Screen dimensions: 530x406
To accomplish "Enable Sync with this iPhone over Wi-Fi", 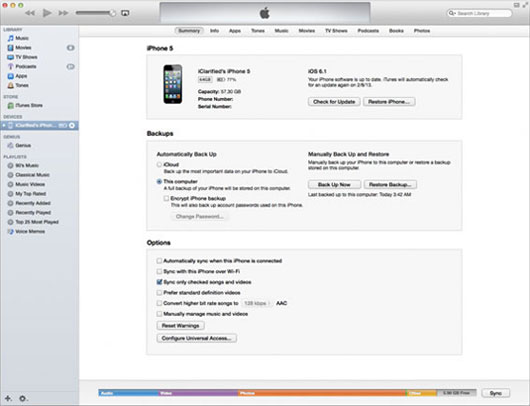I will click(159, 271).
